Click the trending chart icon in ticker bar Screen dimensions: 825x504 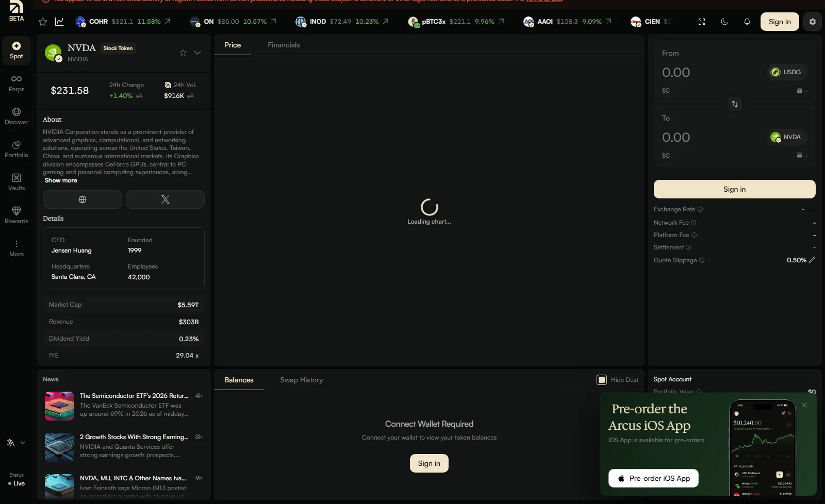point(60,22)
